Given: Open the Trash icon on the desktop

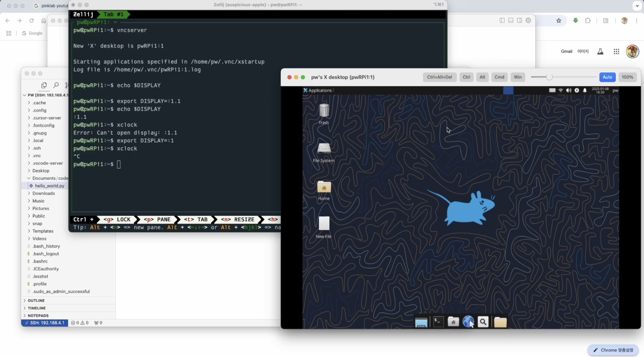Looking at the screenshot, I should 324,111.
